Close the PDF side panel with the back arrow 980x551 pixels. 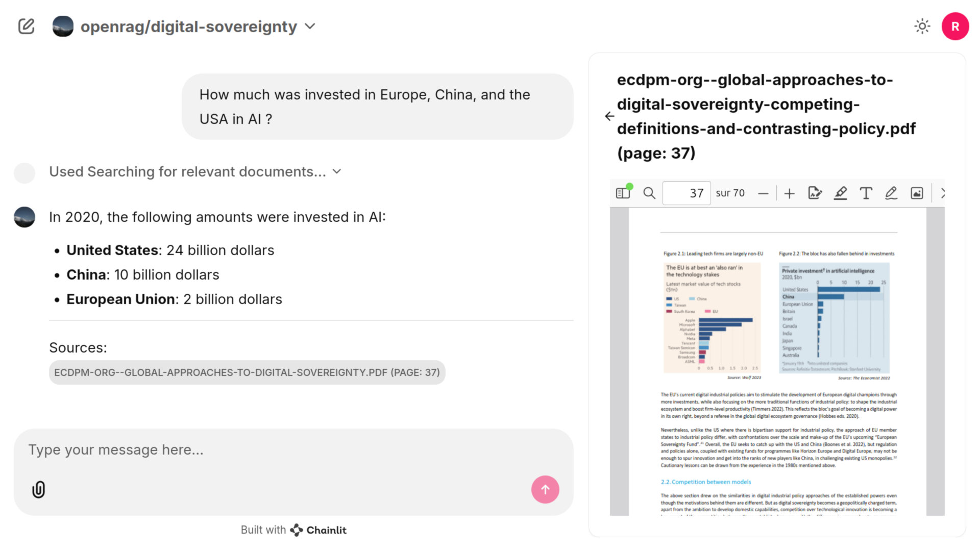click(609, 116)
